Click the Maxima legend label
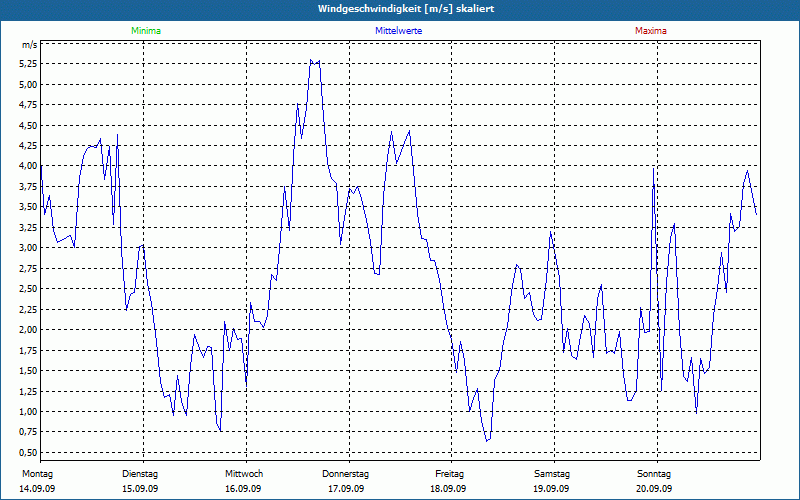 [651, 31]
